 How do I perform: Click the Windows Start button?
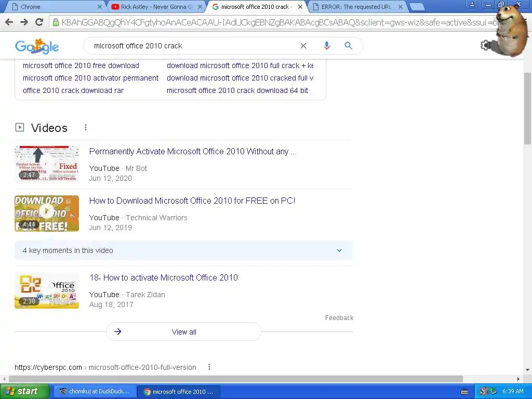point(24,392)
